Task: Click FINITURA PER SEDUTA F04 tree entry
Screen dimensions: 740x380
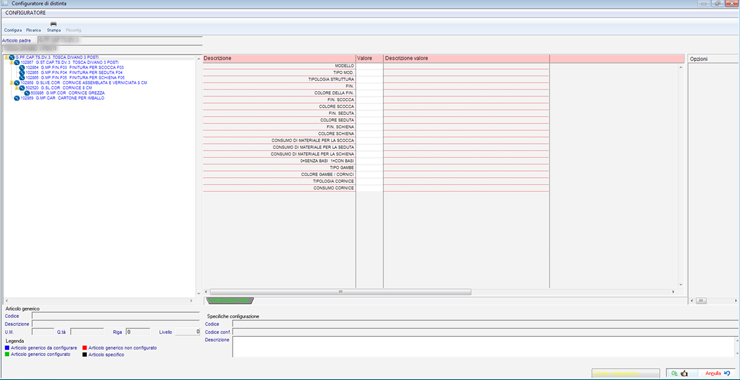Action: point(74,73)
